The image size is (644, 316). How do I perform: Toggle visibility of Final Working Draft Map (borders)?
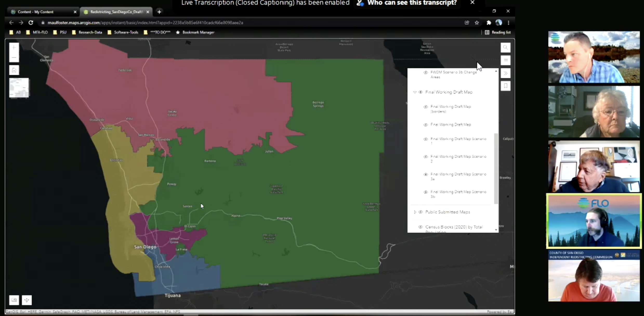coord(425,107)
